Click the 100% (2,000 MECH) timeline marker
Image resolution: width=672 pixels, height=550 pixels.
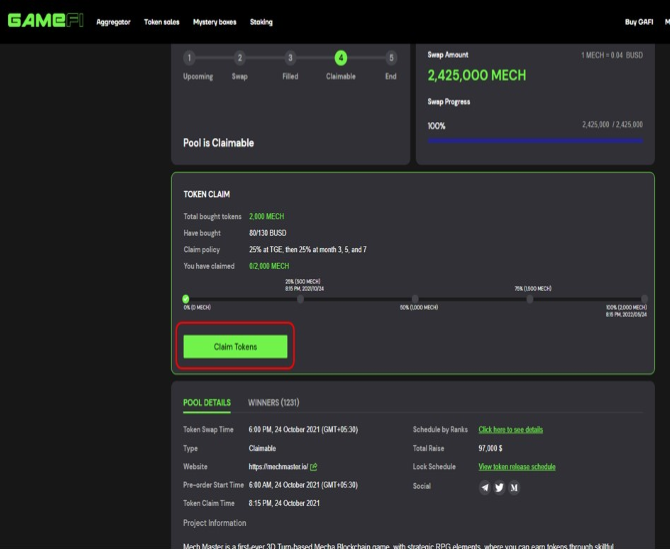[x=644, y=299]
